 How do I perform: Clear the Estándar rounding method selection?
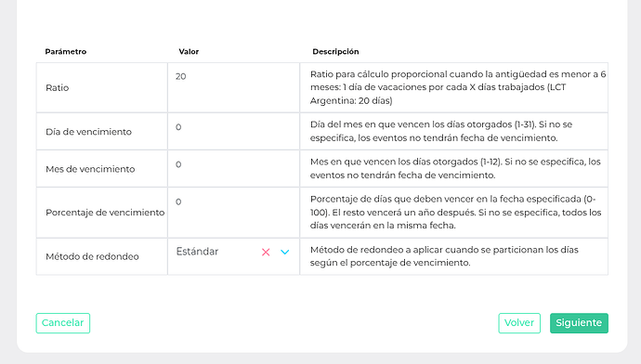click(266, 252)
